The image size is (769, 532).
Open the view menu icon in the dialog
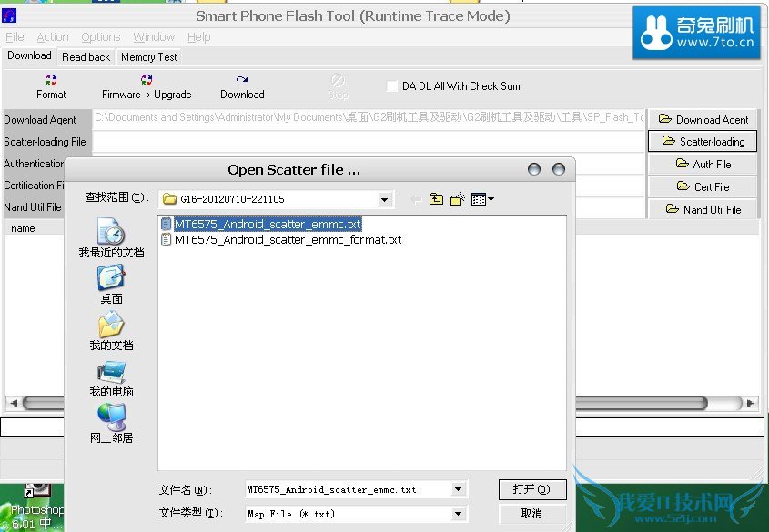(x=482, y=199)
